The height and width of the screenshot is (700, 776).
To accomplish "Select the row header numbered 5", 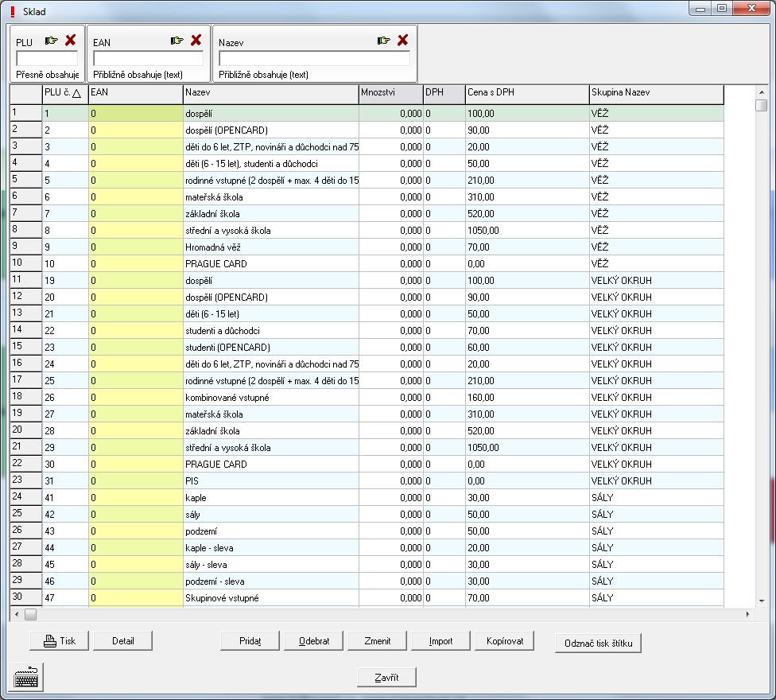I will tap(25, 179).
